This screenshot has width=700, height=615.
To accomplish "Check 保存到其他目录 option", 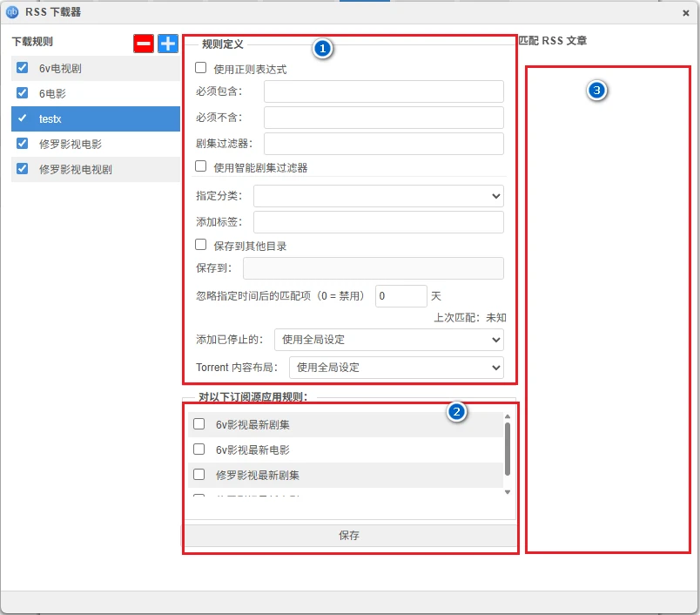I will tap(201, 245).
